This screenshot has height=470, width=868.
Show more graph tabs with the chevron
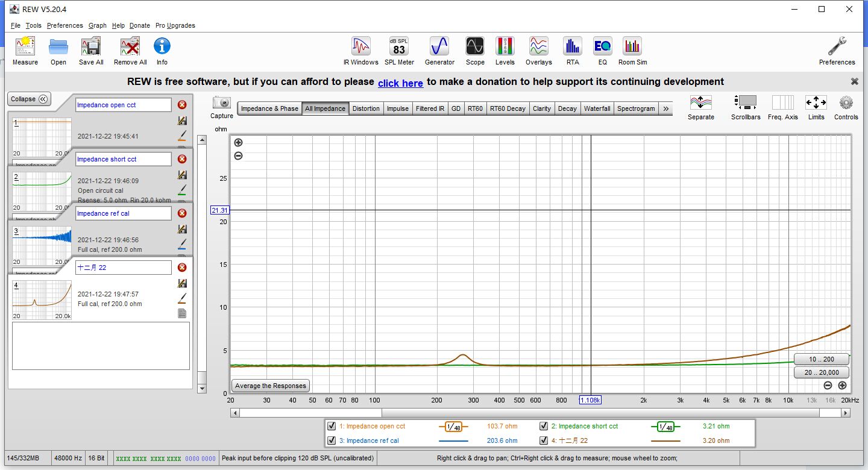tap(665, 108)
